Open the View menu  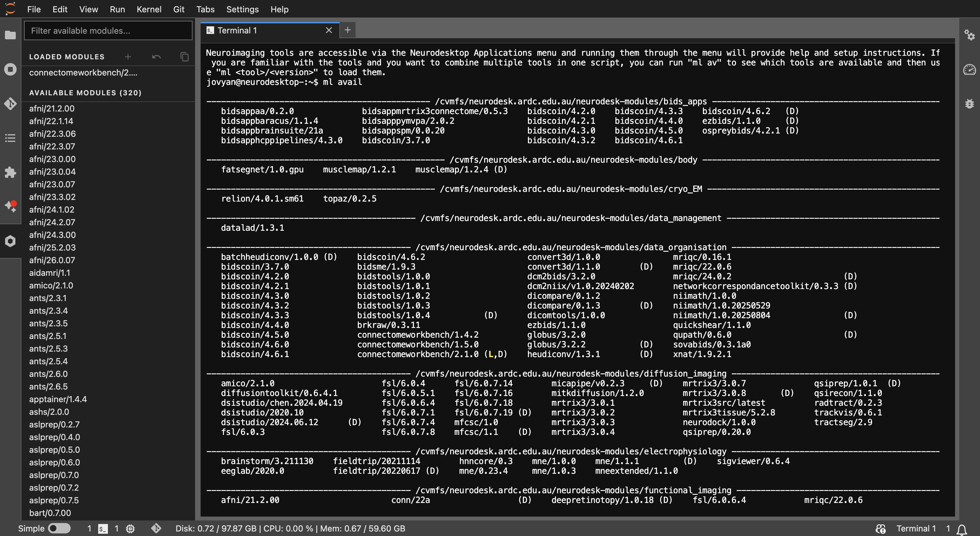(89, 9)
